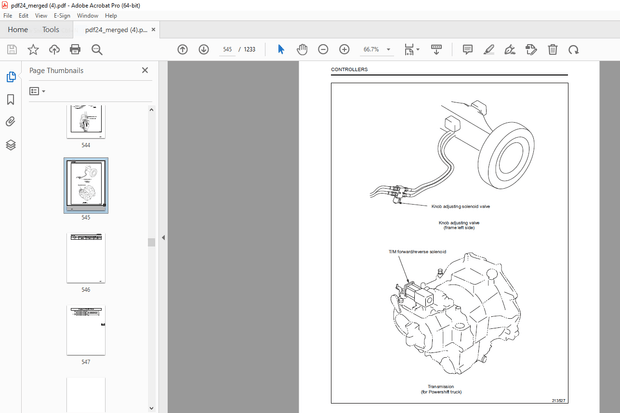
Task: Open the find text magnifier tool
Action: click(97, 49)
